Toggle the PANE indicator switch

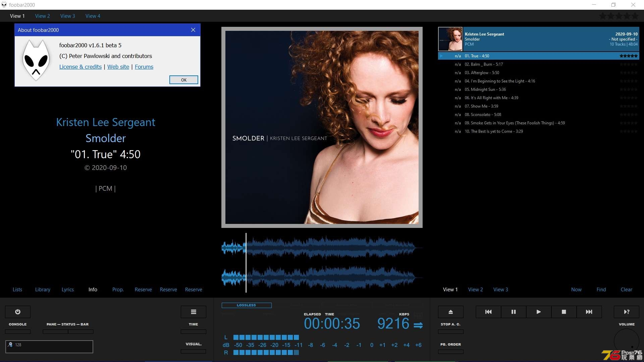(55, 331)
